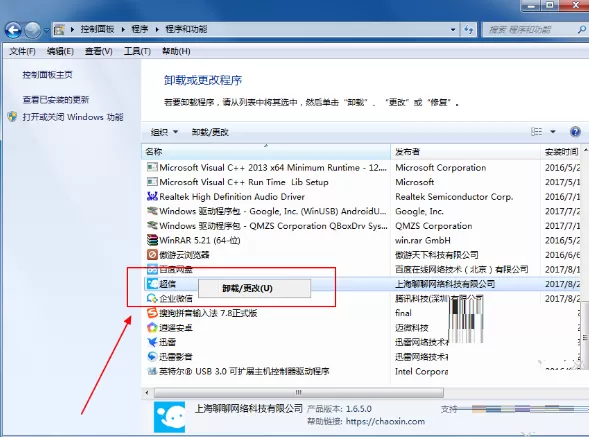Expand the 组织 dropdown
The height and width of the screenshot is (437, 589).
pos(164,132)
